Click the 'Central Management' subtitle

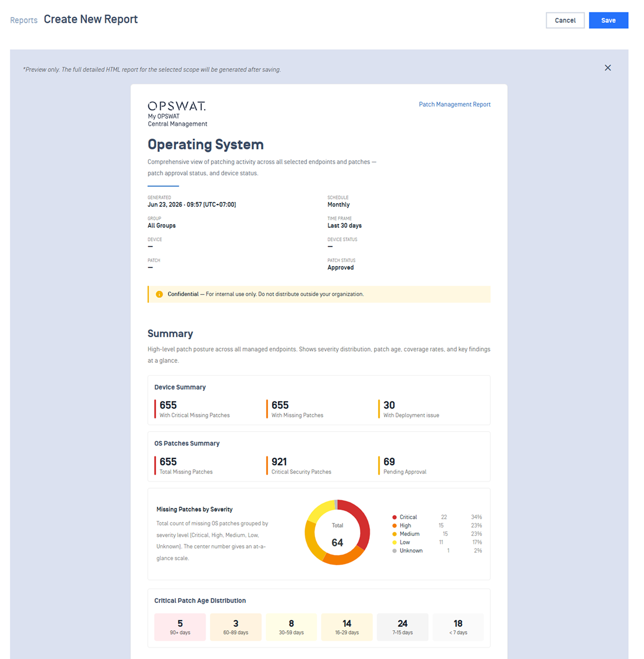pos(177,124)
